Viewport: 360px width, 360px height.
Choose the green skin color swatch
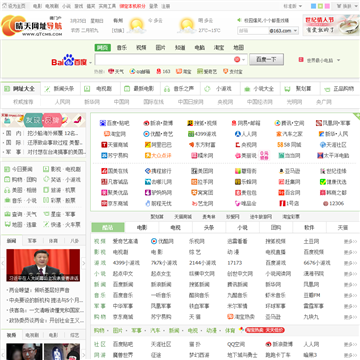click(320, 6)
